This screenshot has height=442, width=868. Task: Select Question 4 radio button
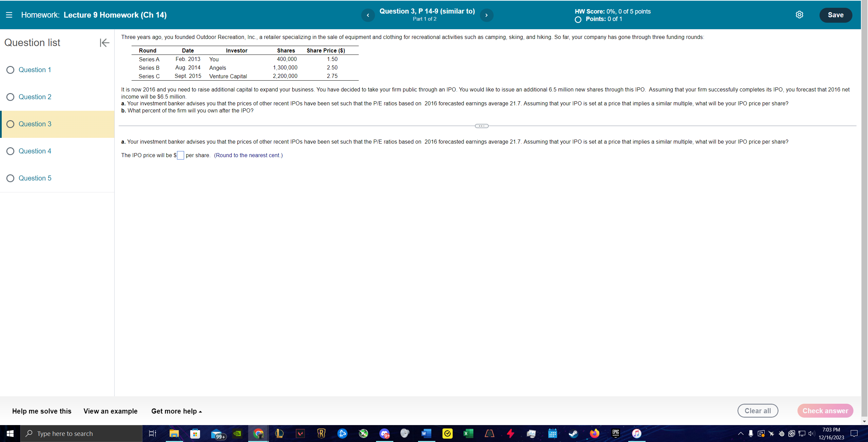pyautogui.click(x=10, y=151)
